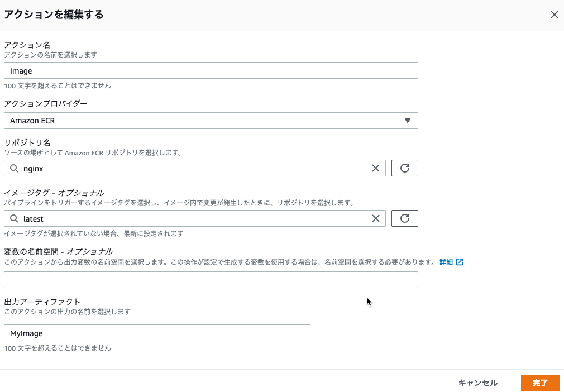Click description パイプラインをトリガーするイメージタグ
Screen dimensions: 564x392
(x=179, y=203)
